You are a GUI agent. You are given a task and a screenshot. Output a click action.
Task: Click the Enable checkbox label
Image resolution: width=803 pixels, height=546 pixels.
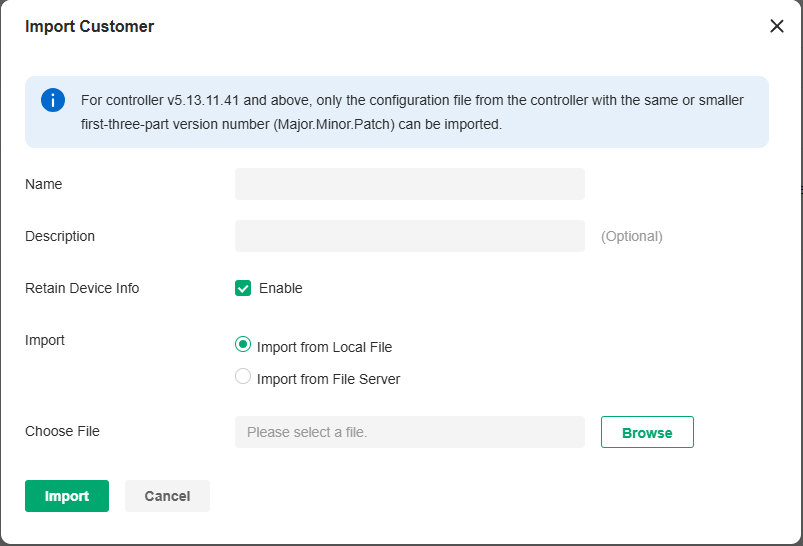point(280,288)
